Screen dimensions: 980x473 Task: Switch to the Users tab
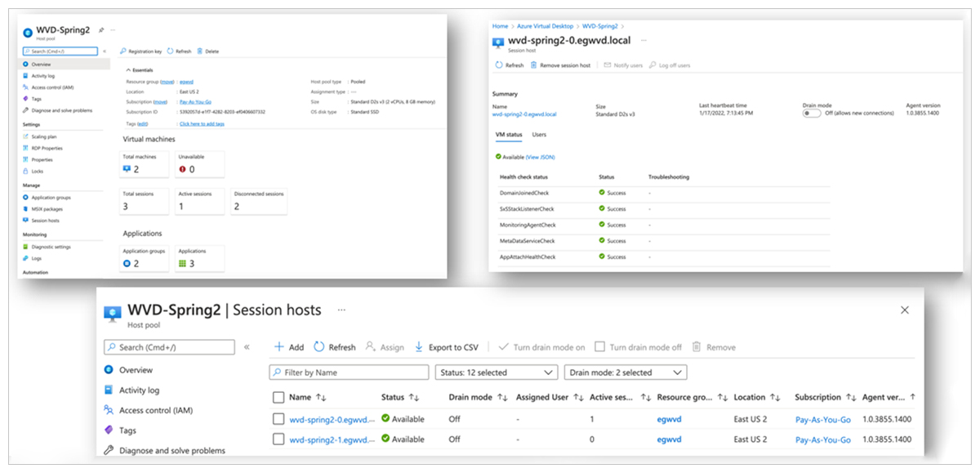click(x=540, y=135)
